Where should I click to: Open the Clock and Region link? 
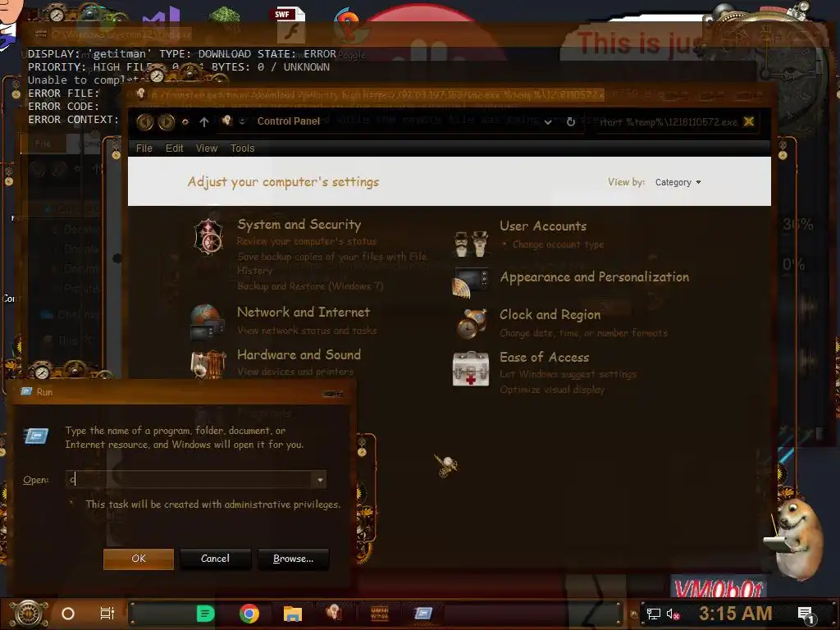(550, 314)
